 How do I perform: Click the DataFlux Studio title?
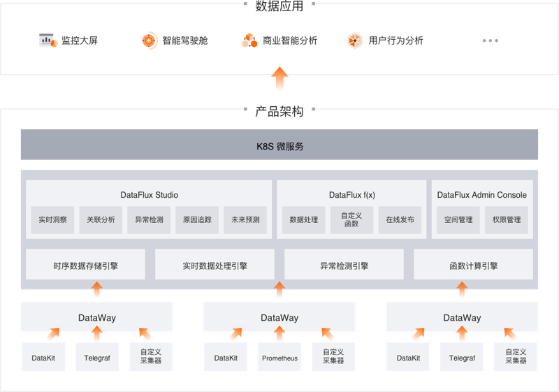point(149,195)
